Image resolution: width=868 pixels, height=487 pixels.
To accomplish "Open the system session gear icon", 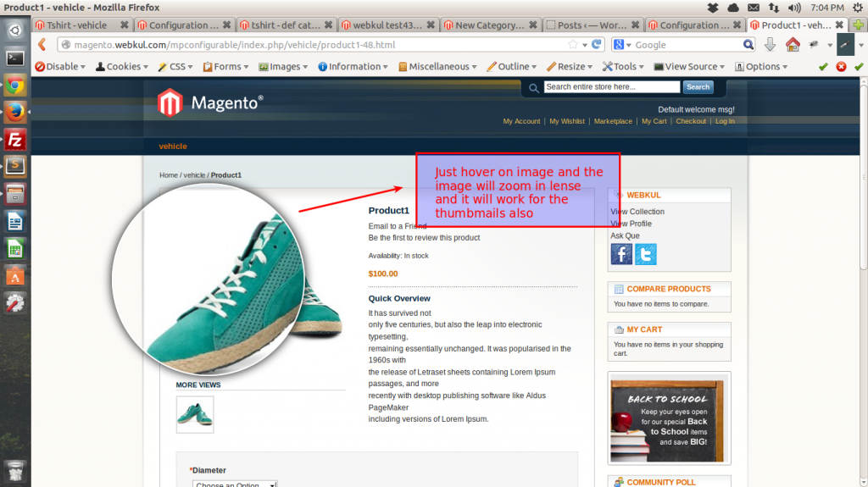I will (858, 7).
